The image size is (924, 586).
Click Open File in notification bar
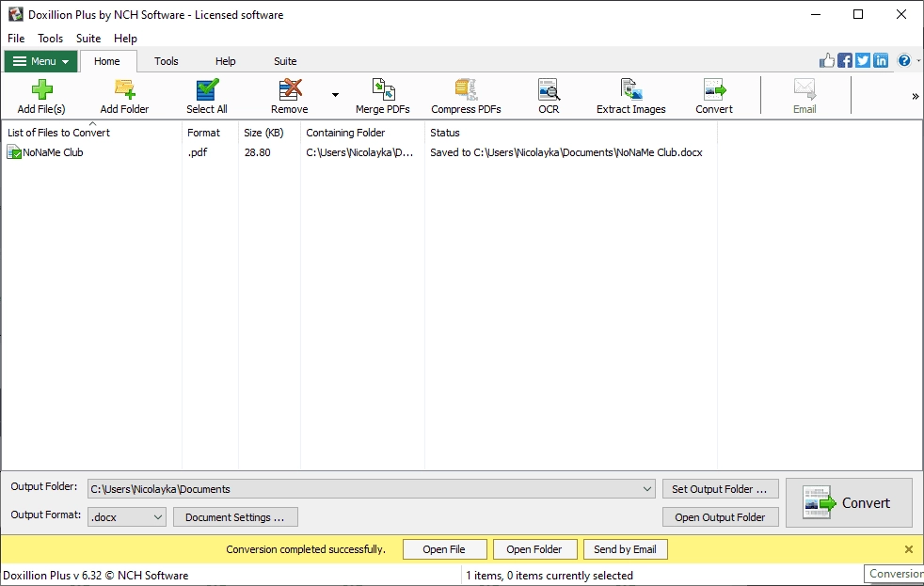pyautogui.click(x=444, y=549)
